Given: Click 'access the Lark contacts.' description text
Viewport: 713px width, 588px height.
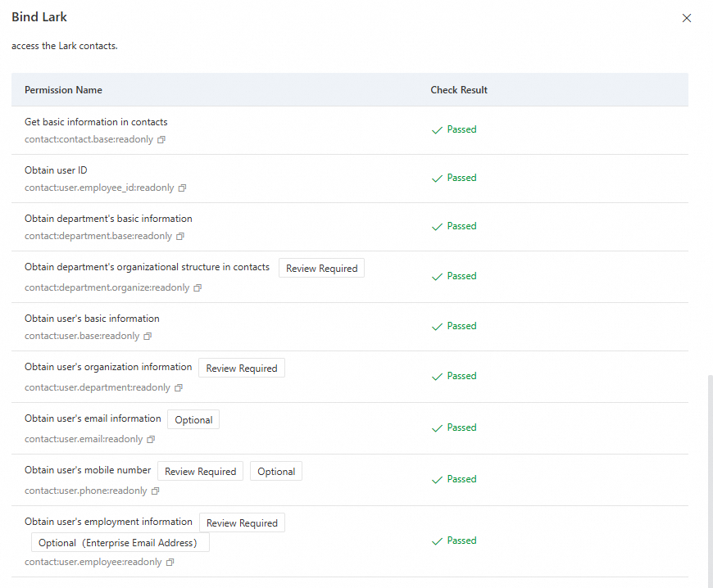Looking at the screenshot, I should point(65,46).
